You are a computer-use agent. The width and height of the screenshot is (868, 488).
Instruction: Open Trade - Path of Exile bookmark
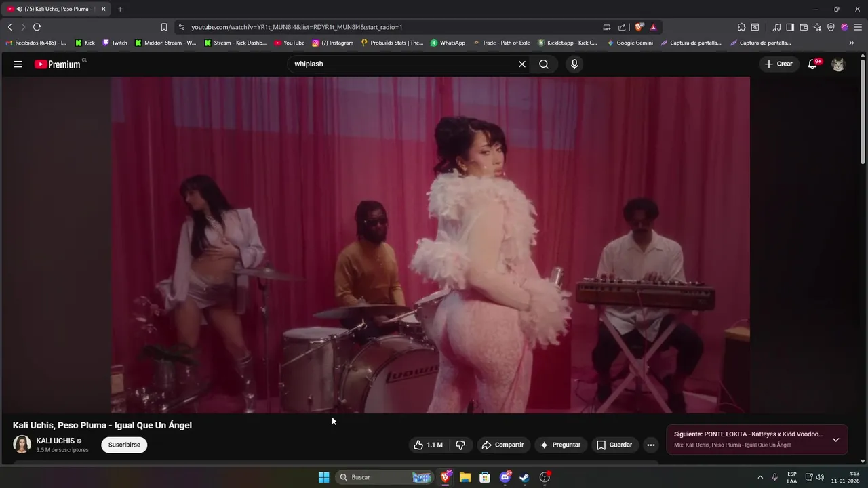tap(501, 43)
